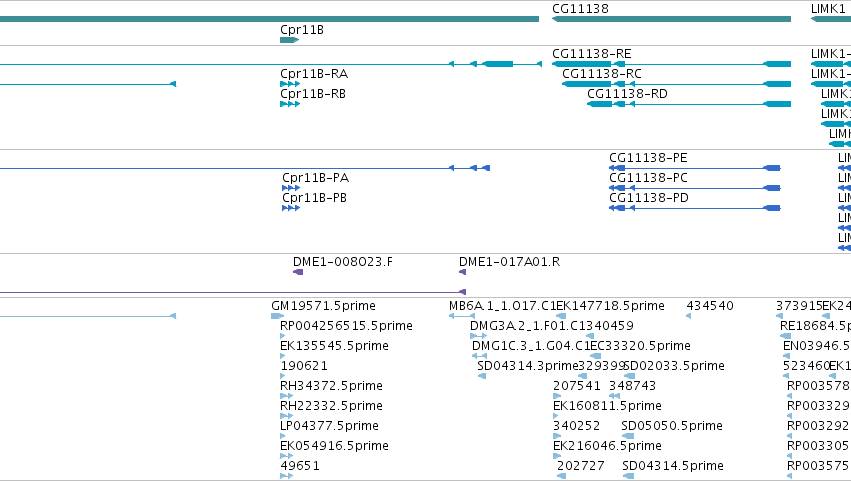Select the Cpr11B gene arrow glyph
851x481 pixels.
289,40
